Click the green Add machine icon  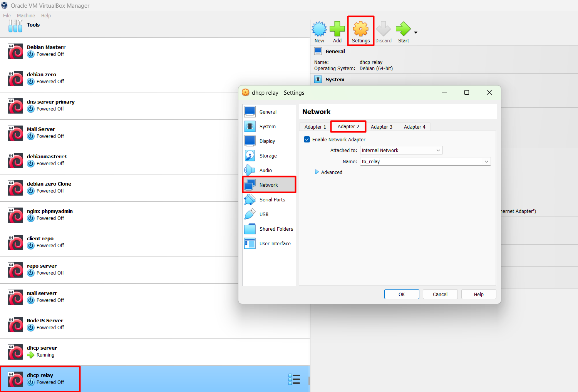[x=337, y=29]
